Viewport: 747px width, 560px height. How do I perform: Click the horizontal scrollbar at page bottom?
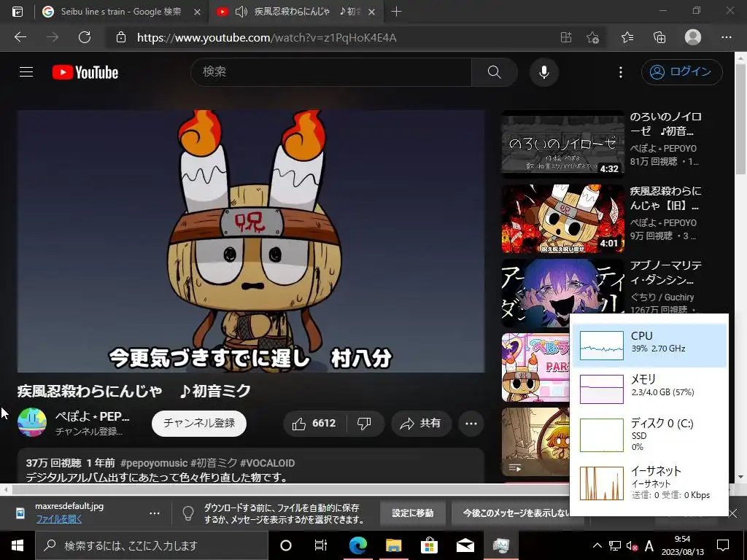(x=290, y=489)
